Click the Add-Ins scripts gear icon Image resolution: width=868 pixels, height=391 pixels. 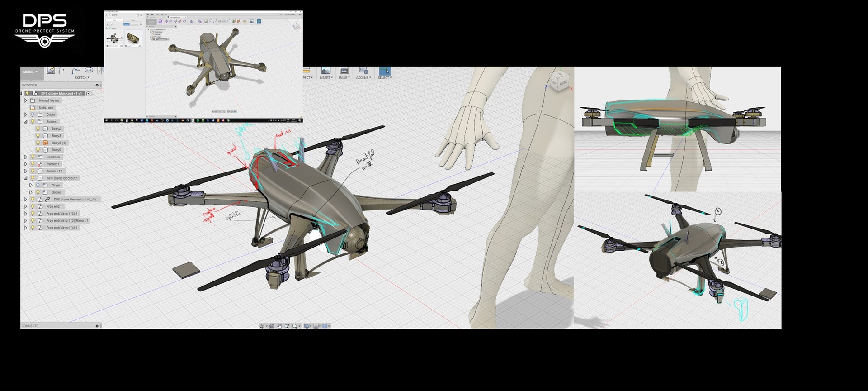363,71
